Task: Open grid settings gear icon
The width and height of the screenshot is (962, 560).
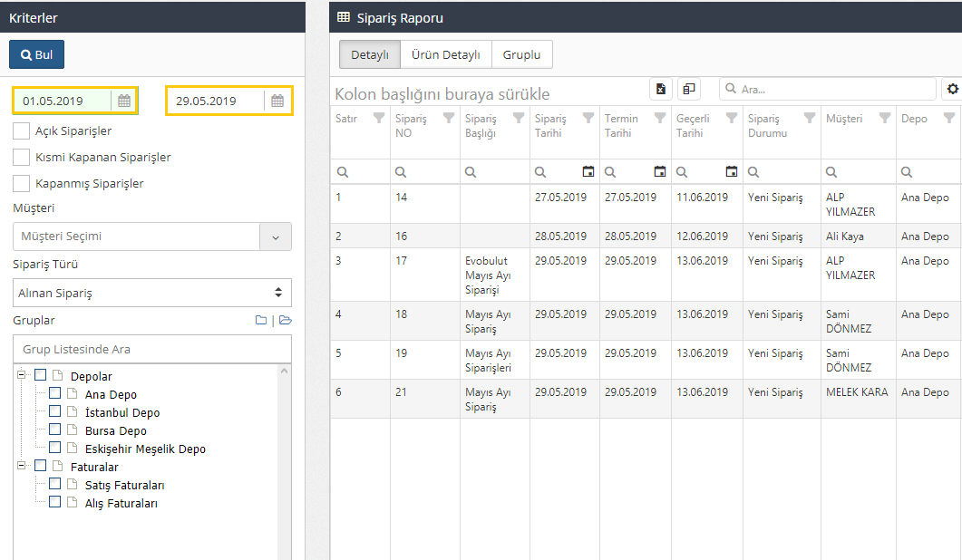Action: click(x=951, y=89)
